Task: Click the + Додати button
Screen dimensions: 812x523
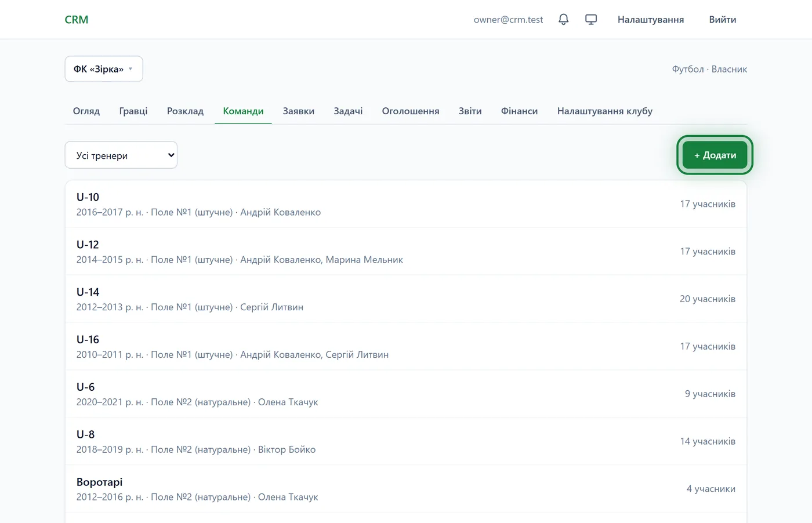Action: [x=715, y=155]
